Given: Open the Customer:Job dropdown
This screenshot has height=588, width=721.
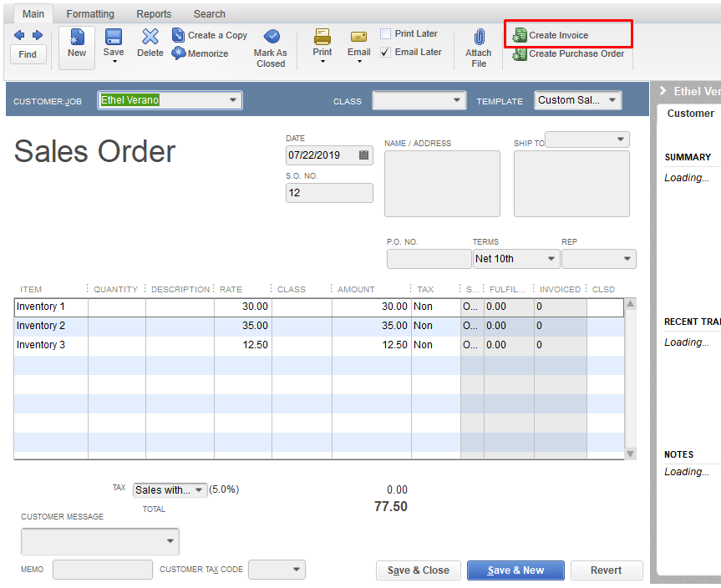Looking at the screenshot, I should 233,100.
